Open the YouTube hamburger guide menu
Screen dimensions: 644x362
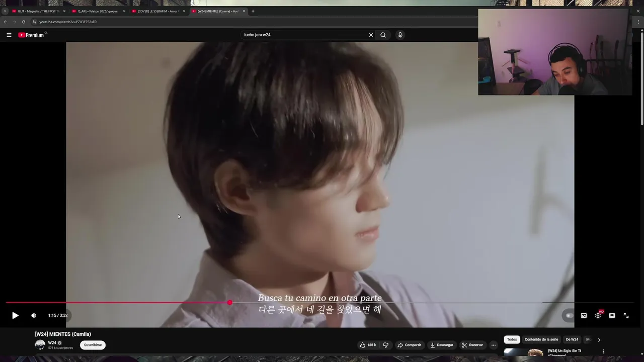click(x=9, y=35)
